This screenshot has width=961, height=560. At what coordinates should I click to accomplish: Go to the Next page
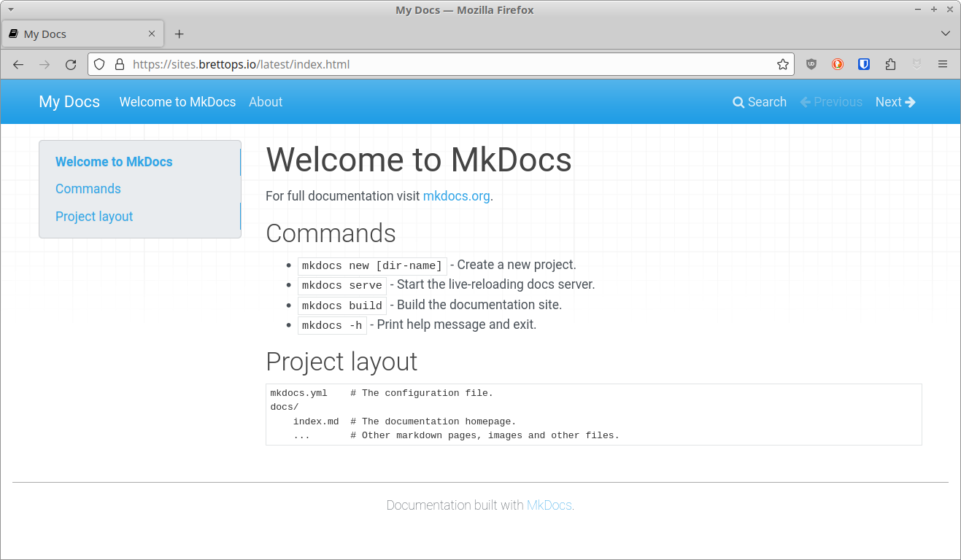(895, 102)
